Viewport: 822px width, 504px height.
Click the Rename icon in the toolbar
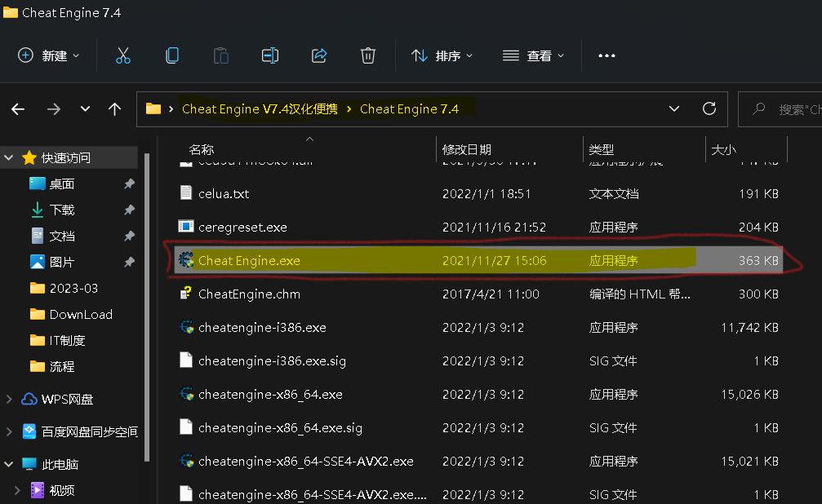point(269,55)
